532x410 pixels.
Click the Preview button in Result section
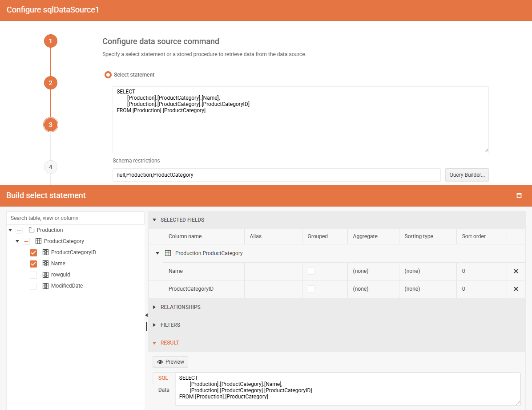click(x=170, y=361)
